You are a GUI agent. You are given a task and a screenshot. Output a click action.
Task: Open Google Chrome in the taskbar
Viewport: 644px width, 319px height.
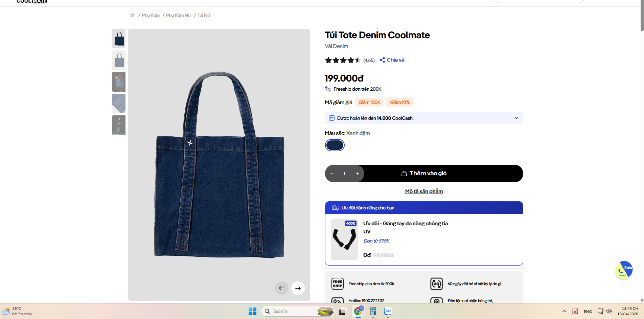(x=358, y=311)
